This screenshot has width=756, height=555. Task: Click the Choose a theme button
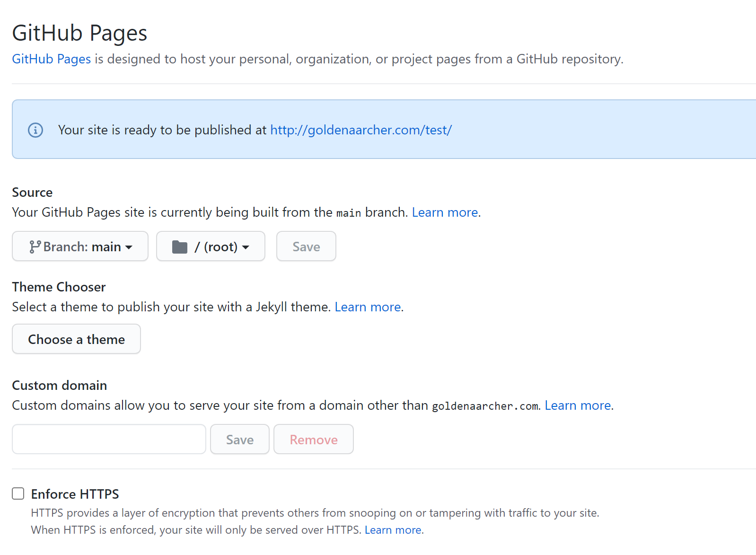[x=76, y=339]
